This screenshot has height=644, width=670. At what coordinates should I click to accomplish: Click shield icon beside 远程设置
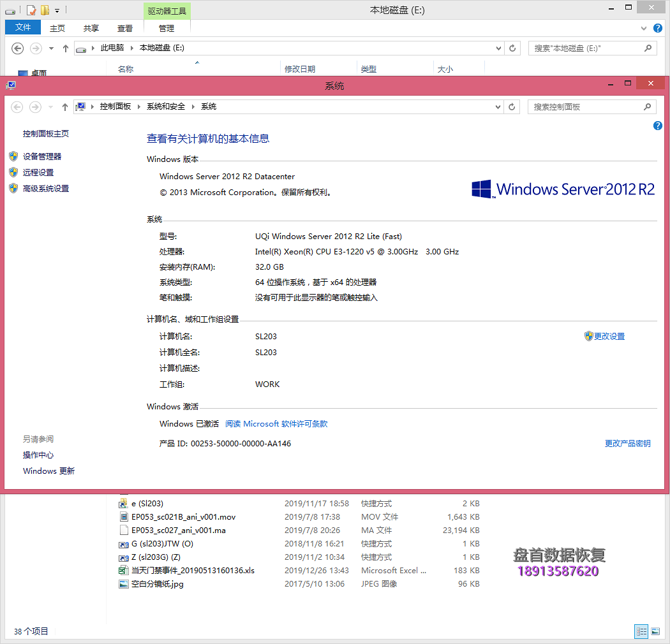pos(13,172)
